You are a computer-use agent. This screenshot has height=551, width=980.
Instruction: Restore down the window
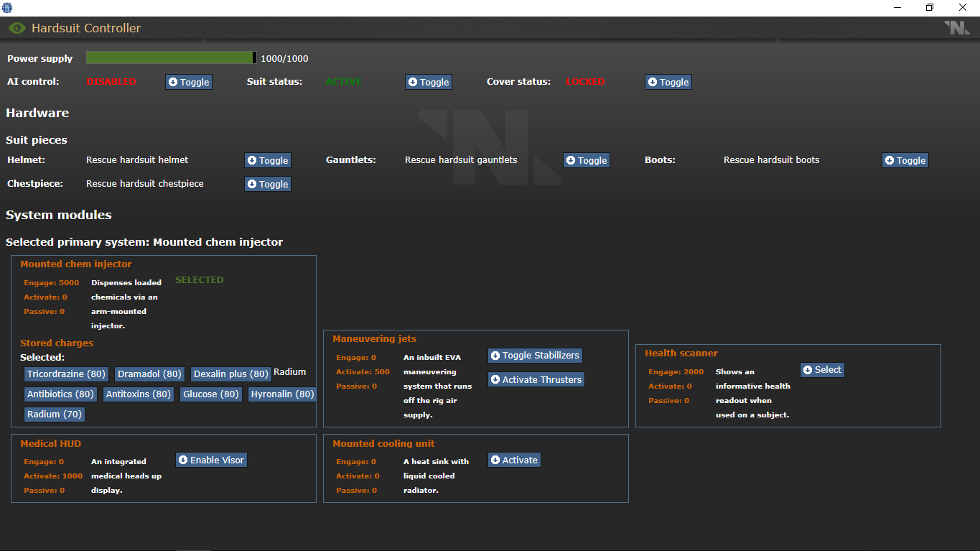coord(930,7)
